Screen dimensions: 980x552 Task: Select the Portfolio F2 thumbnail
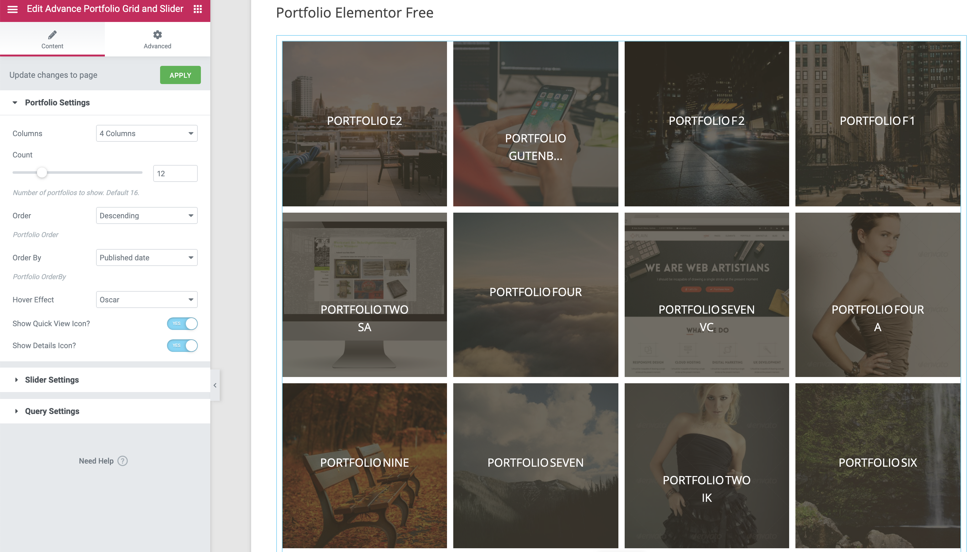pos(707,124)
